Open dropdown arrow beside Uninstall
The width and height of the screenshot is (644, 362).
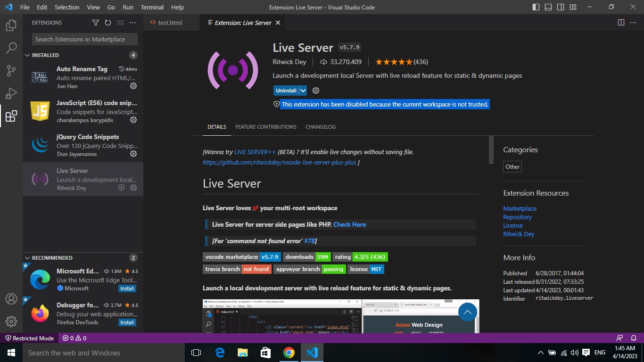(303, 90)
